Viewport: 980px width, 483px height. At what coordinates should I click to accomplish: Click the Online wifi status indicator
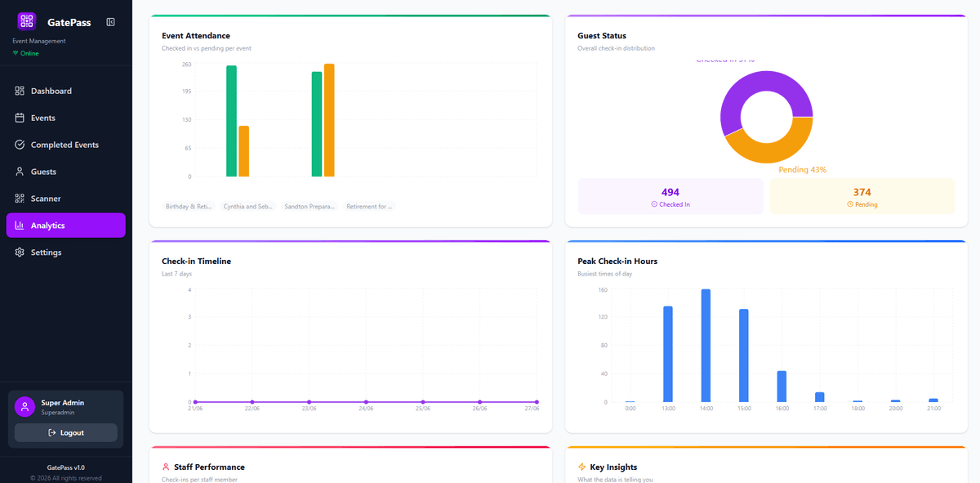click(x=25, y=53)
